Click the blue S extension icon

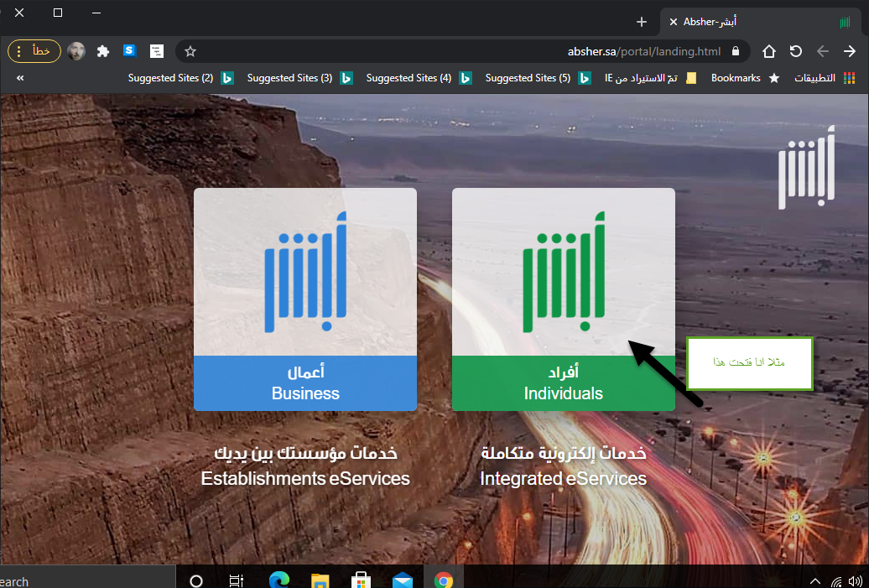130,51
